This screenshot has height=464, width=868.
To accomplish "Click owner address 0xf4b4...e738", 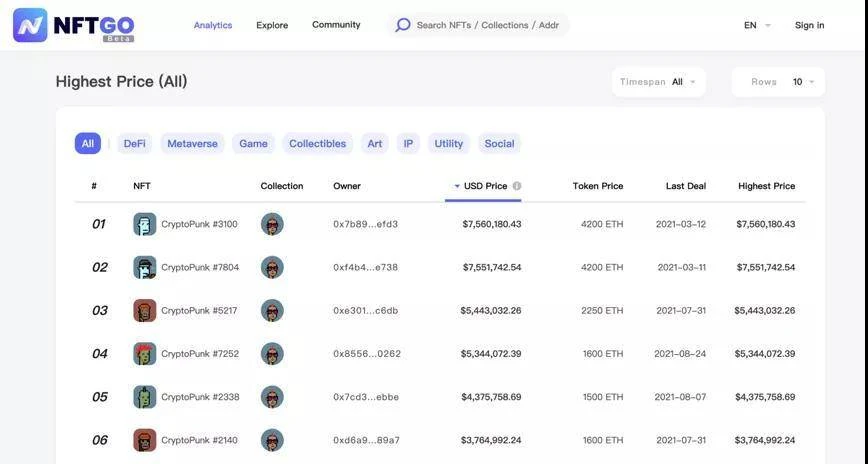I will pos(365,267).
